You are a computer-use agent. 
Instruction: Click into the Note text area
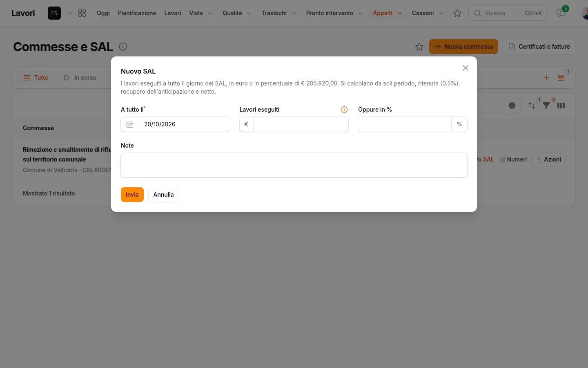(x=294, y=165)
